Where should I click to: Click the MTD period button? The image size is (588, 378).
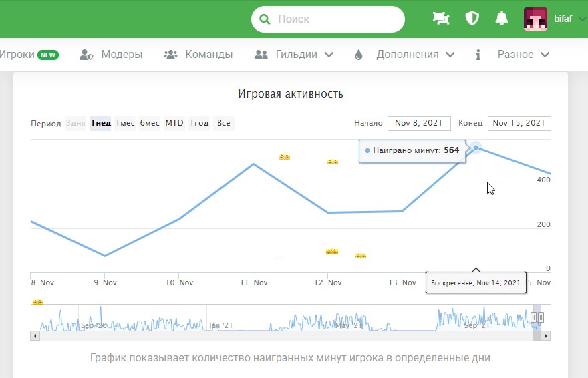click(x=174, y=123)
